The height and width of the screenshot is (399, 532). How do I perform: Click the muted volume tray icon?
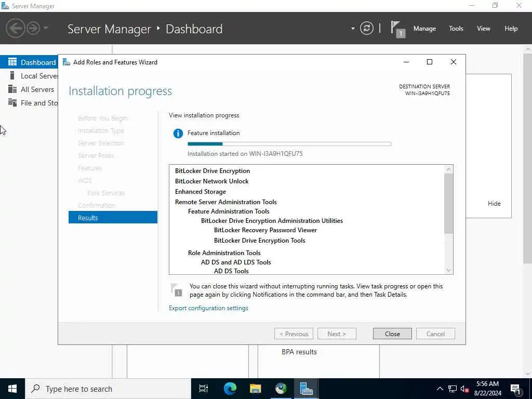tap(465, 389)
